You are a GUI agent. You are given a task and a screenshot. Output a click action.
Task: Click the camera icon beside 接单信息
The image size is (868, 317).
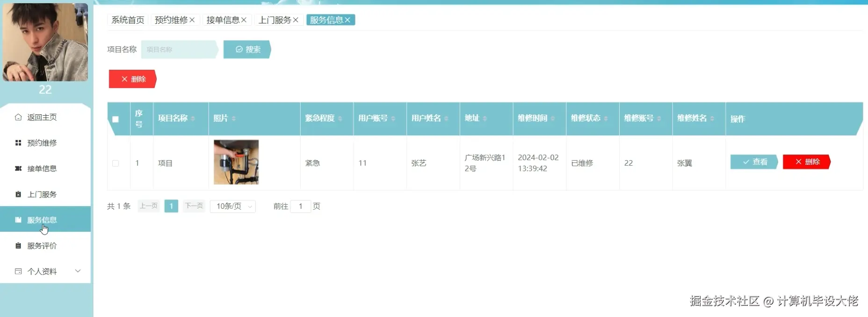pos(18,169)
